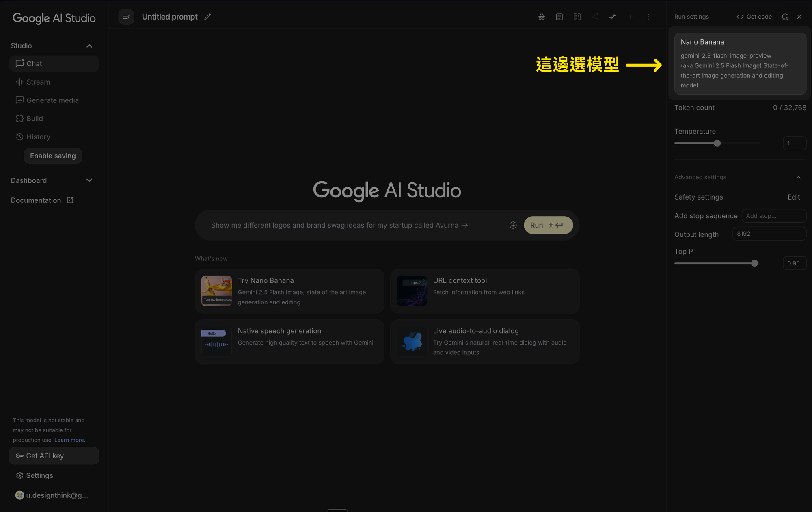
Task: Select Chat in the Studio menu
Action: [54, 64]
